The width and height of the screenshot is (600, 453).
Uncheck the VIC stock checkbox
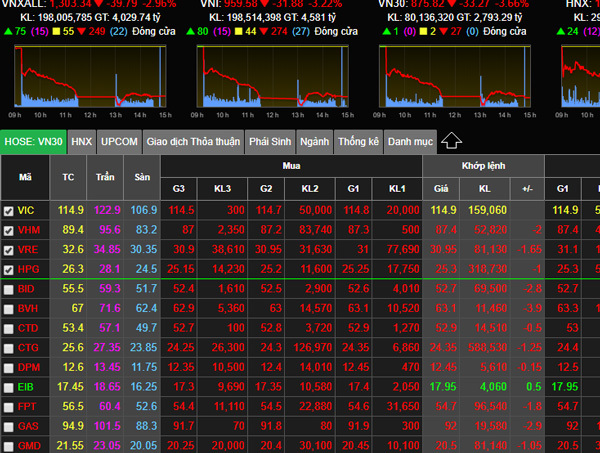click(x=9, y=210)
